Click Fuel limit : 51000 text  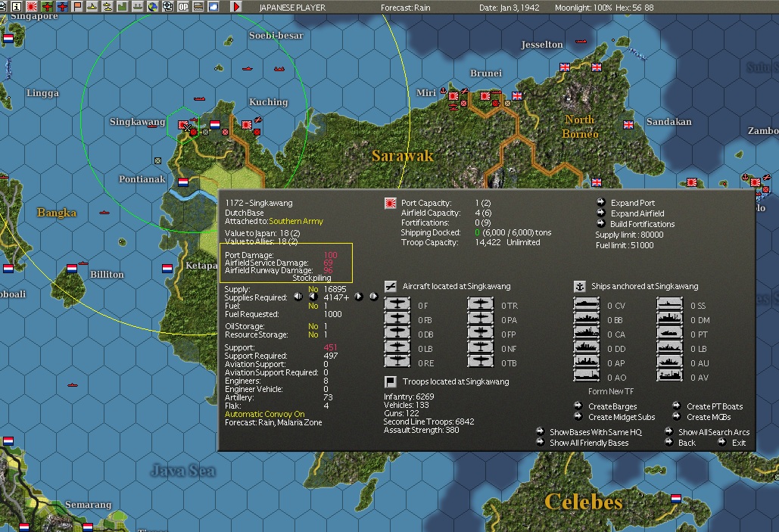click(x=625, y=245)
